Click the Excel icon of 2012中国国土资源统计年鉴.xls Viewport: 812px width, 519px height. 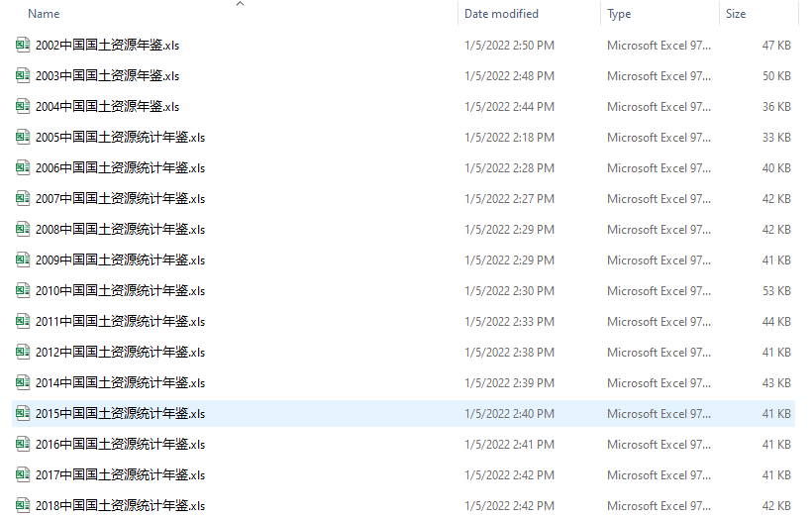click(22, 352)
